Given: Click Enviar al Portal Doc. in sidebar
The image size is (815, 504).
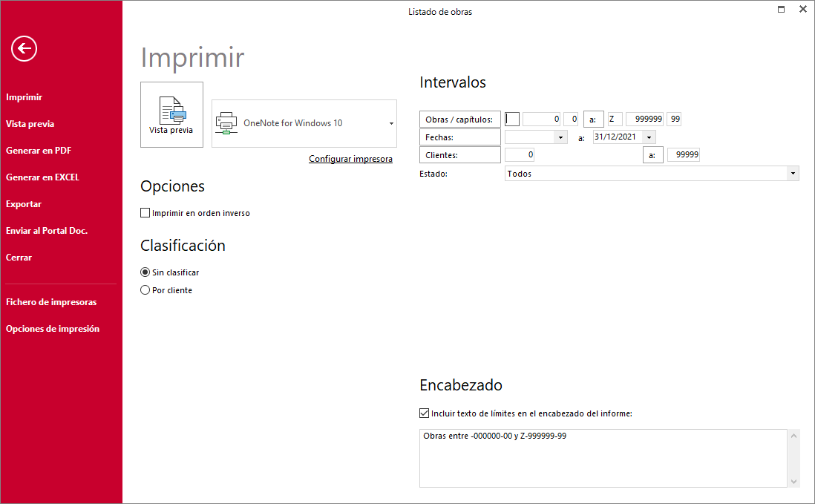Looking at the screenshot, I should [47, 231].
